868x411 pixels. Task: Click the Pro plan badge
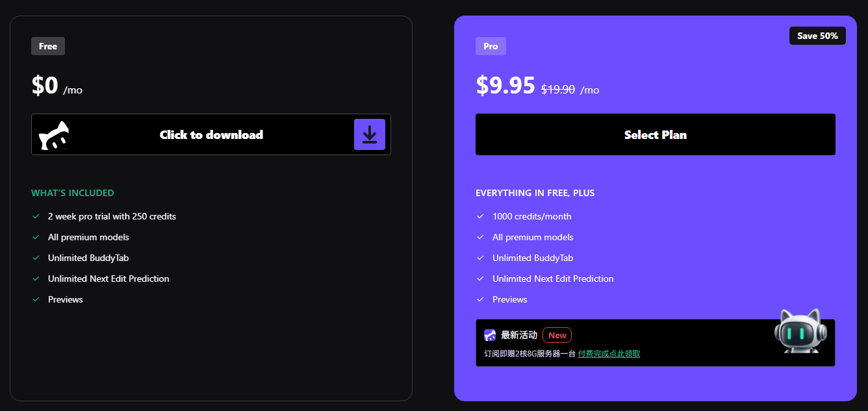[491, 46]
